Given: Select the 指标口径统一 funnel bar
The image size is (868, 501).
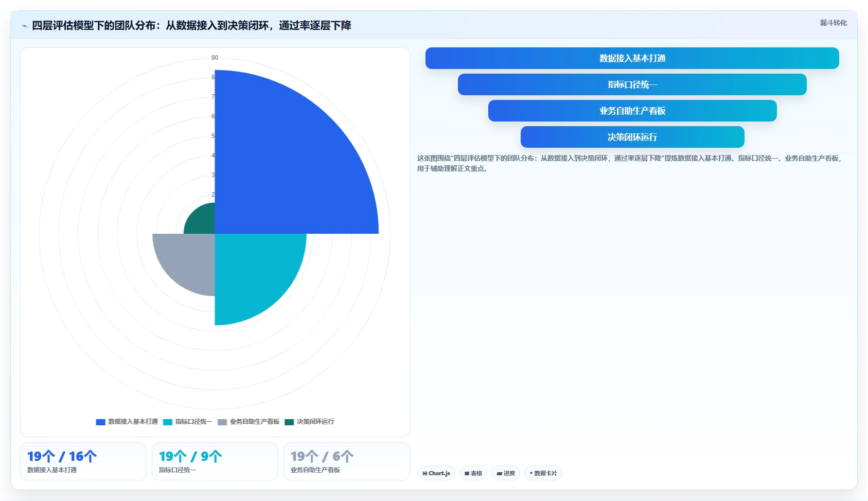Looking at the screenshot, I should click(632, 84).
